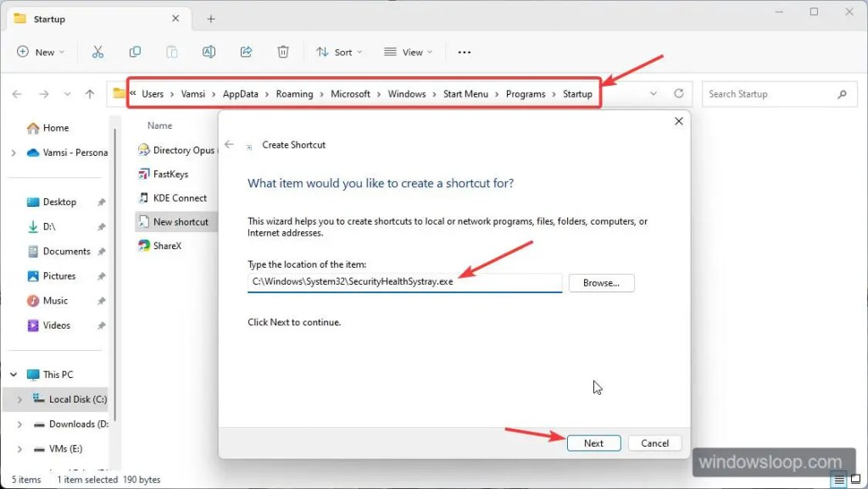Click the Delete trash icon

click(x=283, y=52)
